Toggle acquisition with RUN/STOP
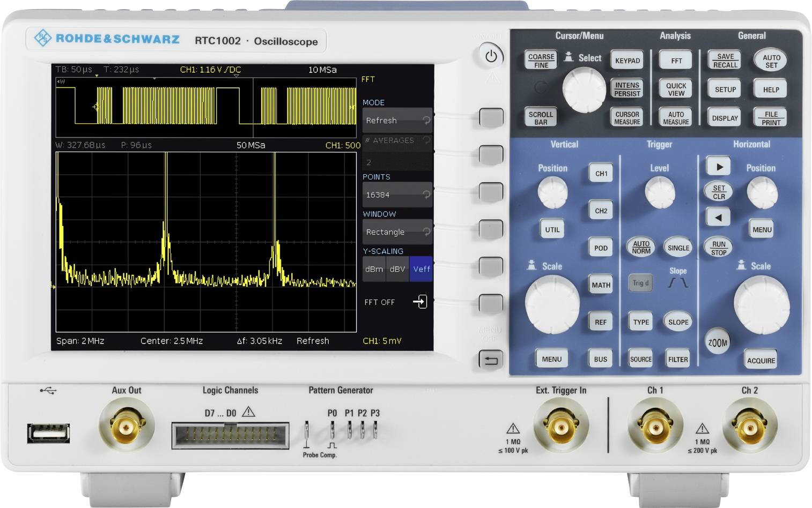Image resolution: width=812 pixels, height=508 pixels. pos(718,247)
